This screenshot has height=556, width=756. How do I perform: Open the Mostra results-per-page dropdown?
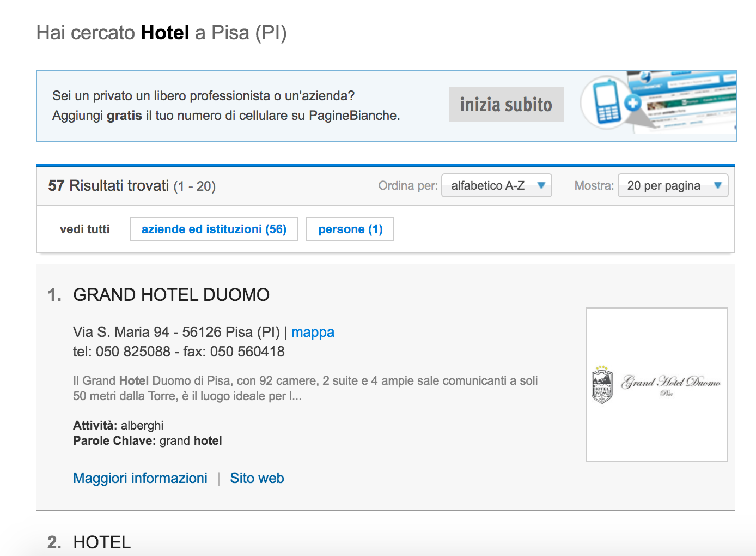[673, 185]
